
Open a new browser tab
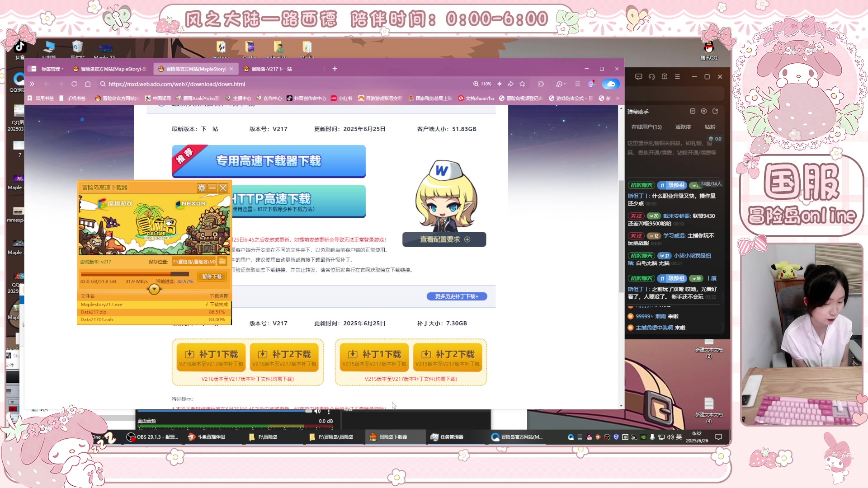(x=335, y=69)
